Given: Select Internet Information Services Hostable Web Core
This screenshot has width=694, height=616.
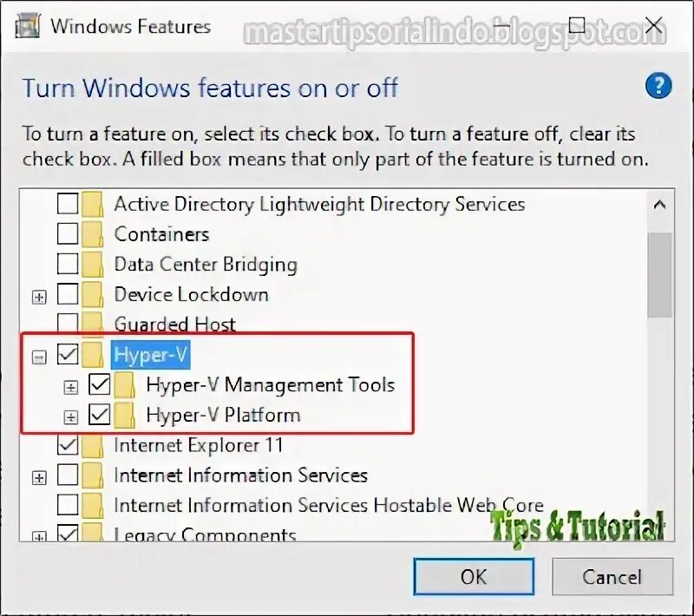Looking at the screenshot, I should click(329, 505).
